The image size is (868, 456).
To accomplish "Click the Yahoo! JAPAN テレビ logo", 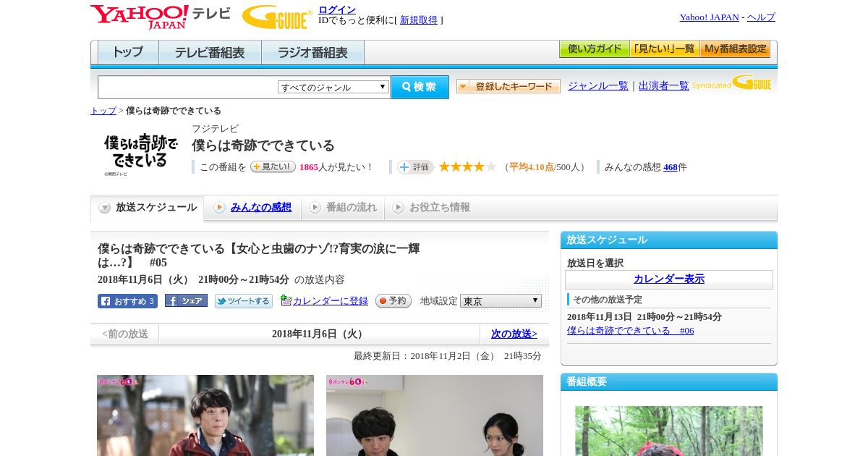I will point(160,17).
